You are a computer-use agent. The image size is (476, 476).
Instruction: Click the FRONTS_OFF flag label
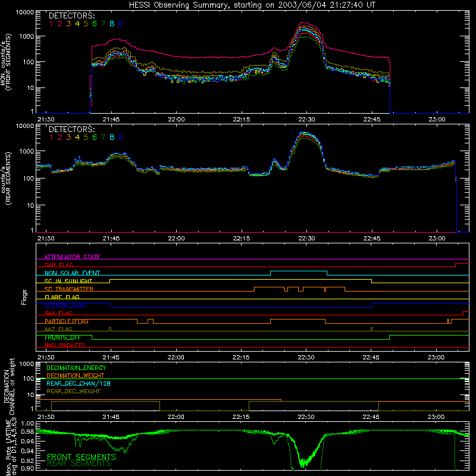point(62,337)
